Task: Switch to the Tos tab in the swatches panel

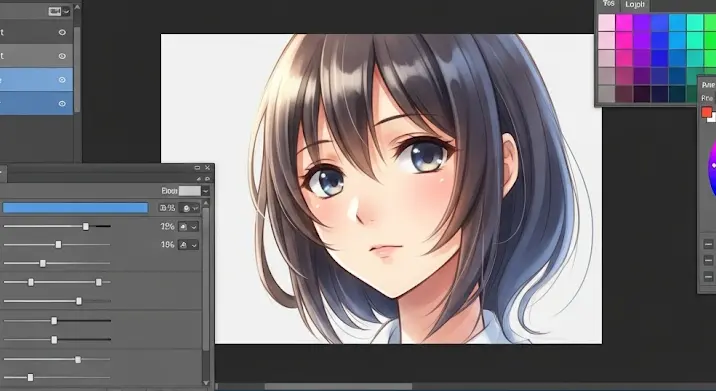Action: (608, 4)
